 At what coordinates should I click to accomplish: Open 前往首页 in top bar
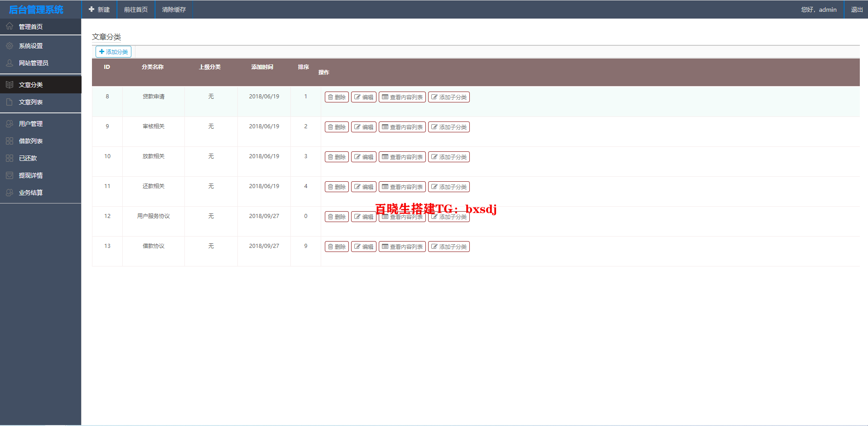coord(136,10)
